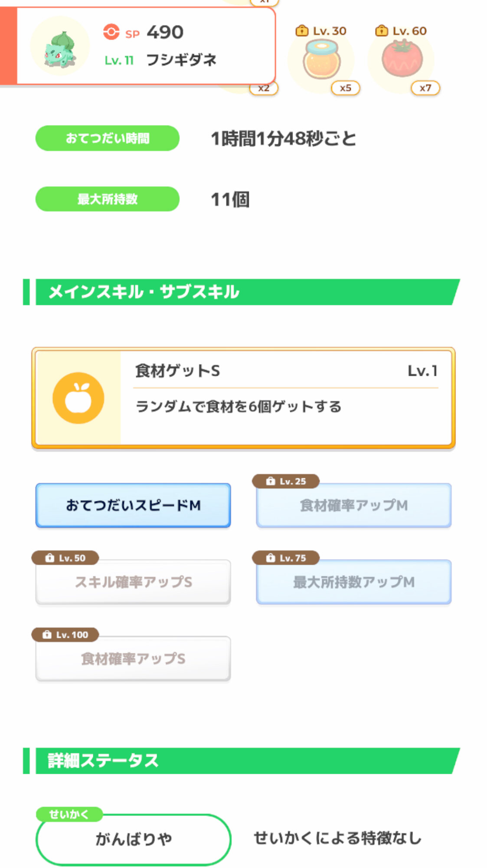Tap the Lv. 100 locked badge
The image size is (487, 868).
[65, 635]
